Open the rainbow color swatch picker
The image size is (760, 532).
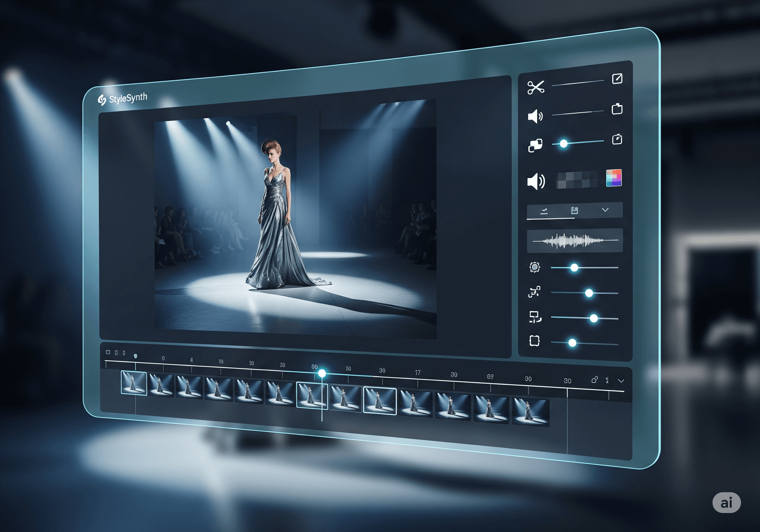[614, 178]
